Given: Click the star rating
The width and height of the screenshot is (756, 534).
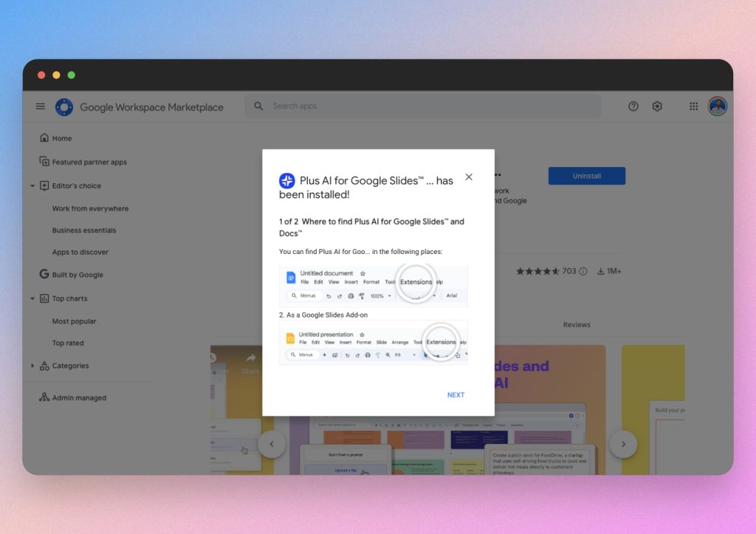Looking at the screenshot, I should coord(537,271).
